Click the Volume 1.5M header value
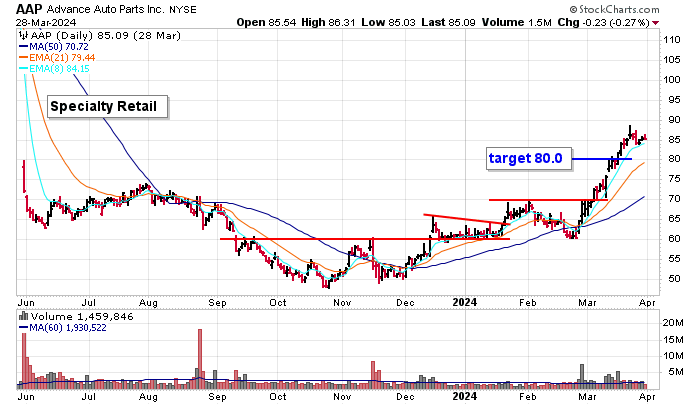 (x=517, y=22)
